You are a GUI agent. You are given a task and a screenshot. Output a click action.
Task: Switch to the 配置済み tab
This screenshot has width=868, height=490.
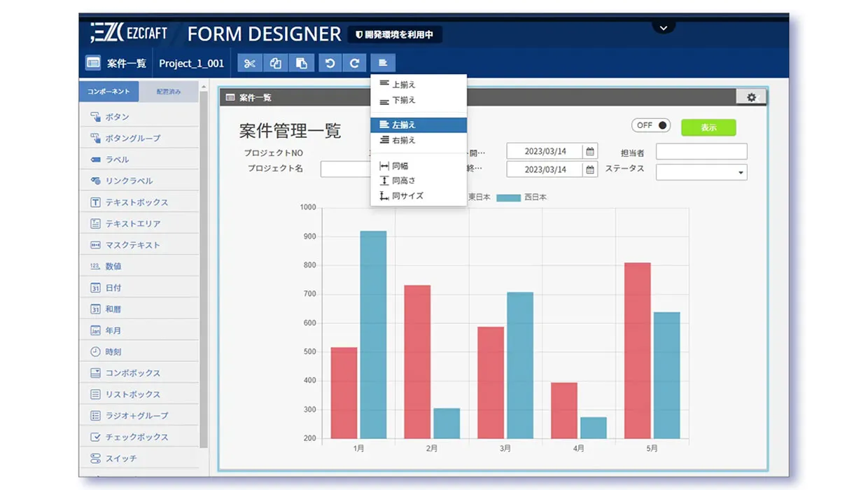[x=169, y=92]
